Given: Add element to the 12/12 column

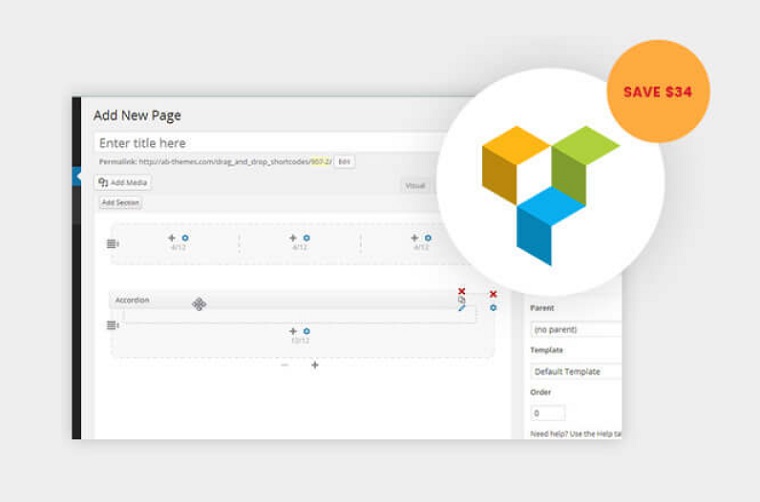Looking at the screenshot, I should [x=293, y=331].
